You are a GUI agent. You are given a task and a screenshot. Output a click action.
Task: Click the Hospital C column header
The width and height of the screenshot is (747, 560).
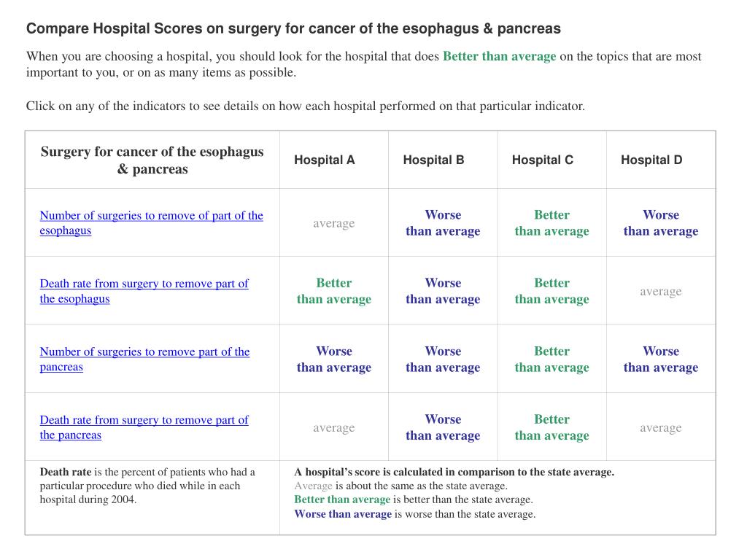point(543,160)
